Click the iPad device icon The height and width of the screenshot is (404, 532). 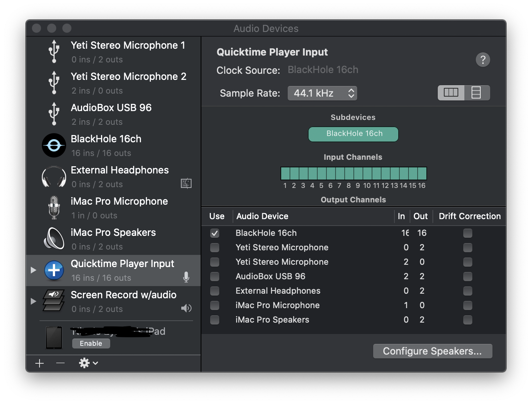click(54, 337)
